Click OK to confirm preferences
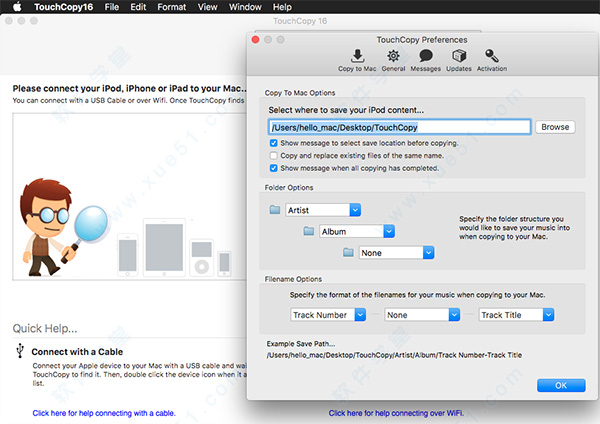The height and width of the screenshot is (424, 600). (561, 385)
